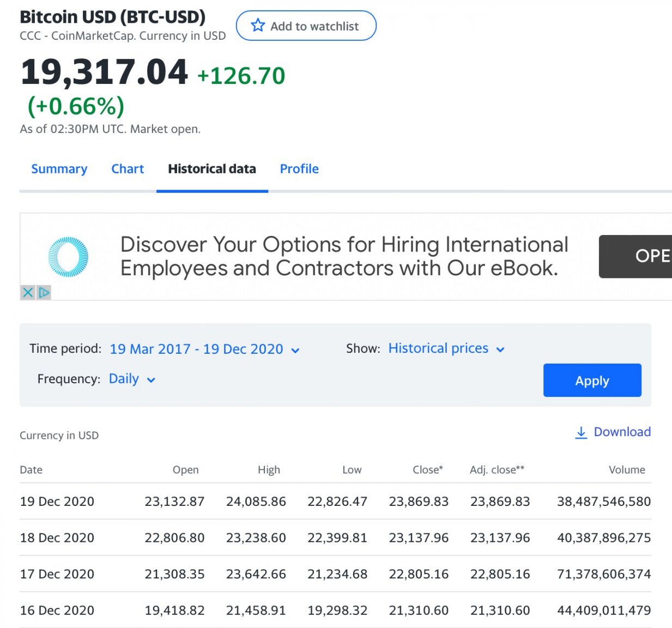
Task: Open the time period date range dropdown
Action: (204, 349)
